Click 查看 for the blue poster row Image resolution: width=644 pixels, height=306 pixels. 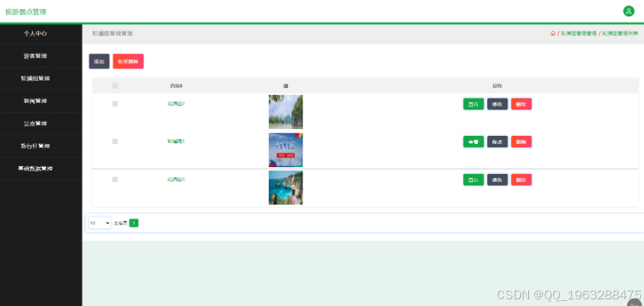pos(474,142)
